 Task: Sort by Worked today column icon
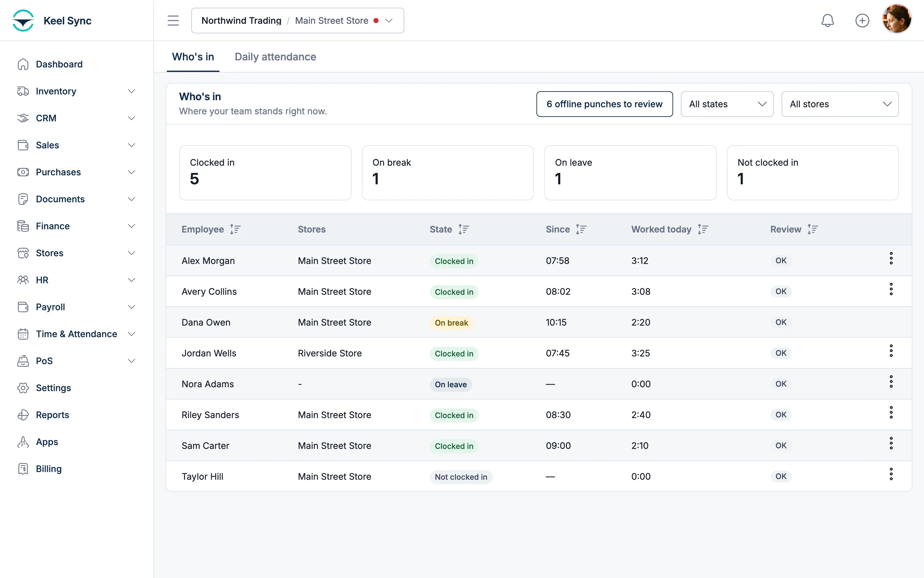(703, 229)
